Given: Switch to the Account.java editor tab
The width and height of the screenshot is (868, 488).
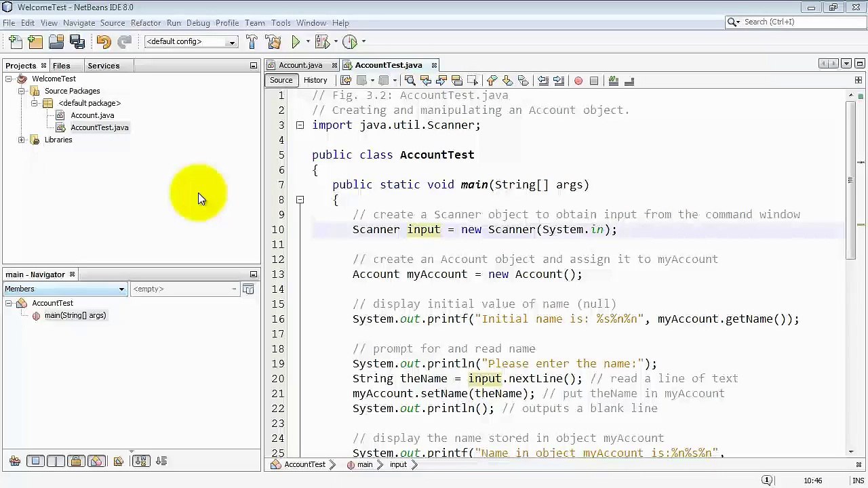Looking at the screenshot, I should point(300,65).
